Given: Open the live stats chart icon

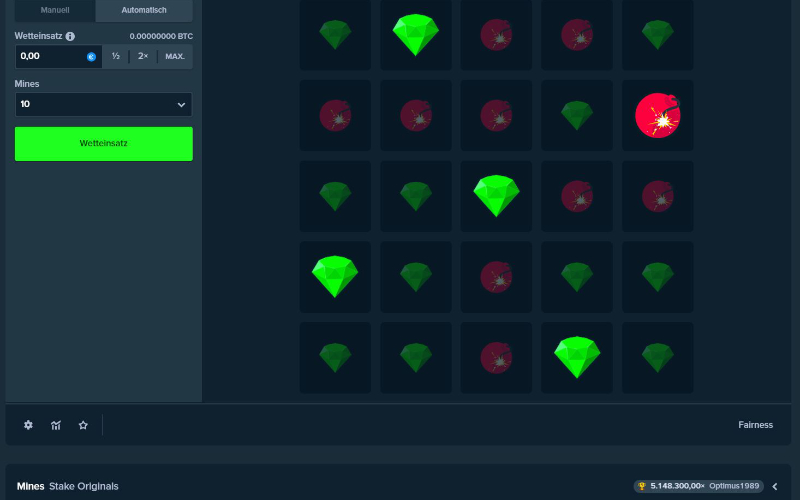Looking at the screenshot, I should [56, 425].
